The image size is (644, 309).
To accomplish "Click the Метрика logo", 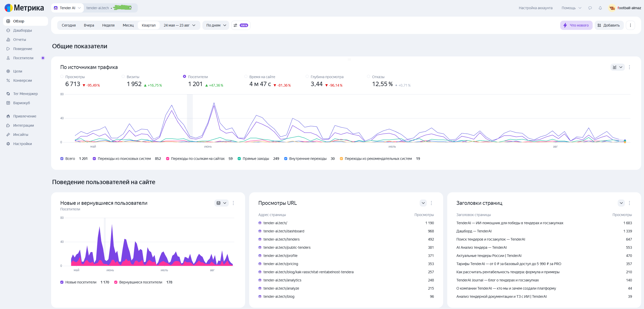I will click(24, 8).
